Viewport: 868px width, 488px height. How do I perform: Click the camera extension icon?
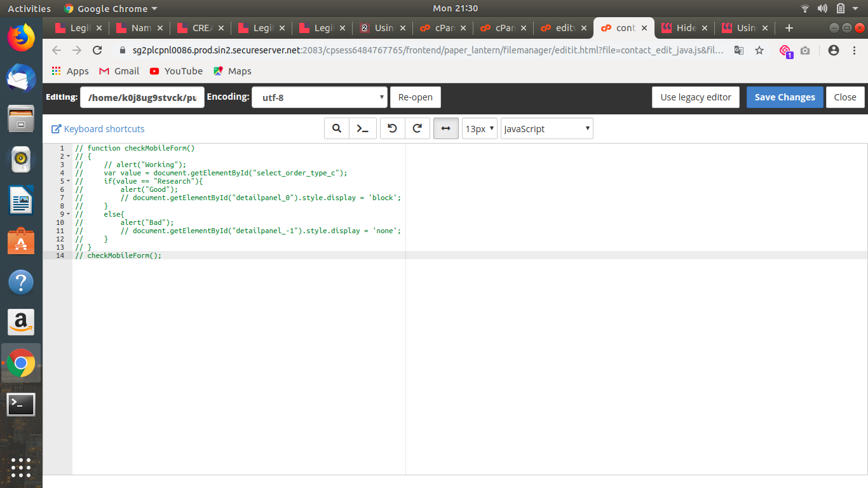[805, 50]
